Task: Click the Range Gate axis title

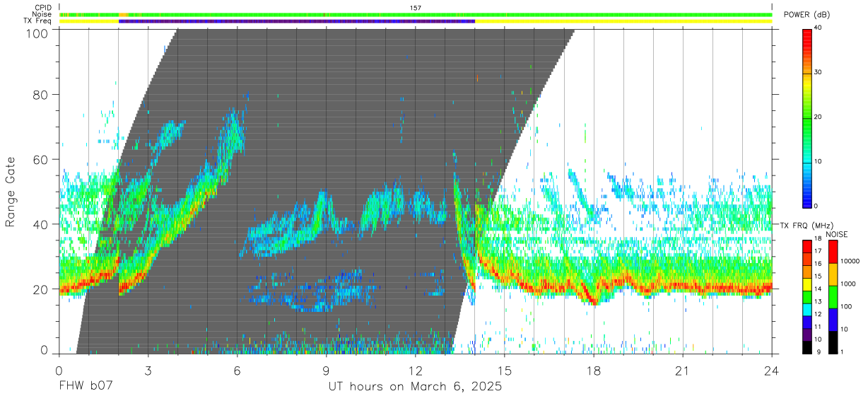Action: coord(11,192)
